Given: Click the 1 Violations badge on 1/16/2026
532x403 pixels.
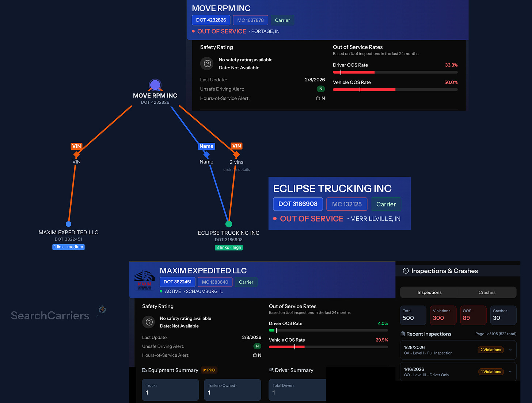Looking at the screenshot, I should tap(491, 372).
